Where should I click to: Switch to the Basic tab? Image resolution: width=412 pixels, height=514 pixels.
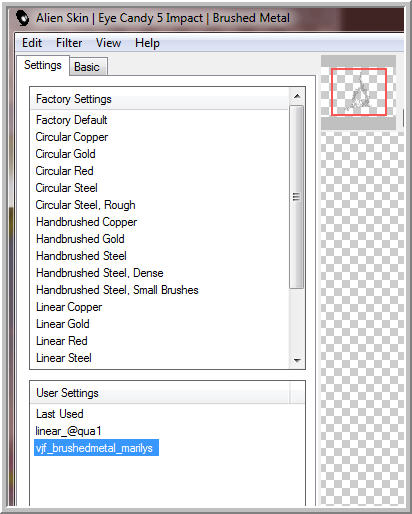pos(88,67)
